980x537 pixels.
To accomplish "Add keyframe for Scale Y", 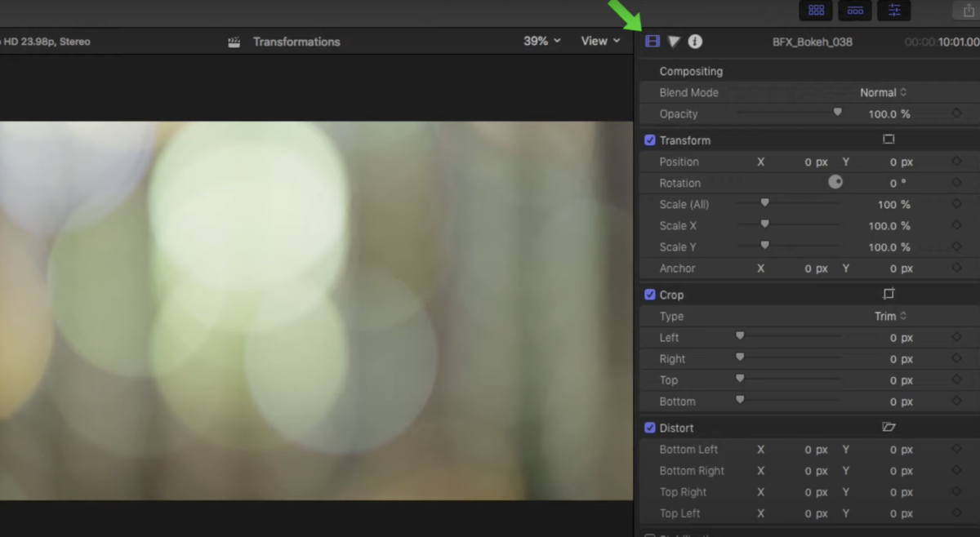I will tap(956, 246).
